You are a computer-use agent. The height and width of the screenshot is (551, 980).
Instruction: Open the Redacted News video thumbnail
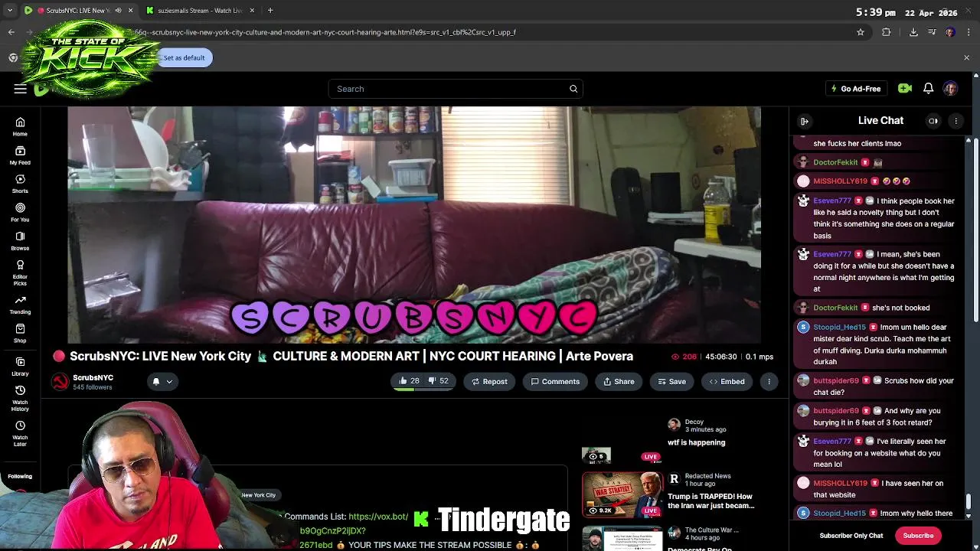[622, 494]
